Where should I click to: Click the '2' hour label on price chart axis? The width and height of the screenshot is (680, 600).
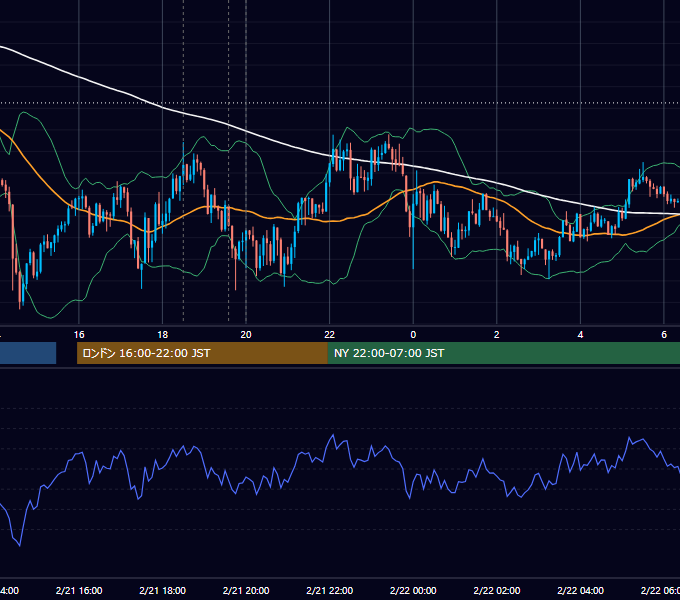497,335
